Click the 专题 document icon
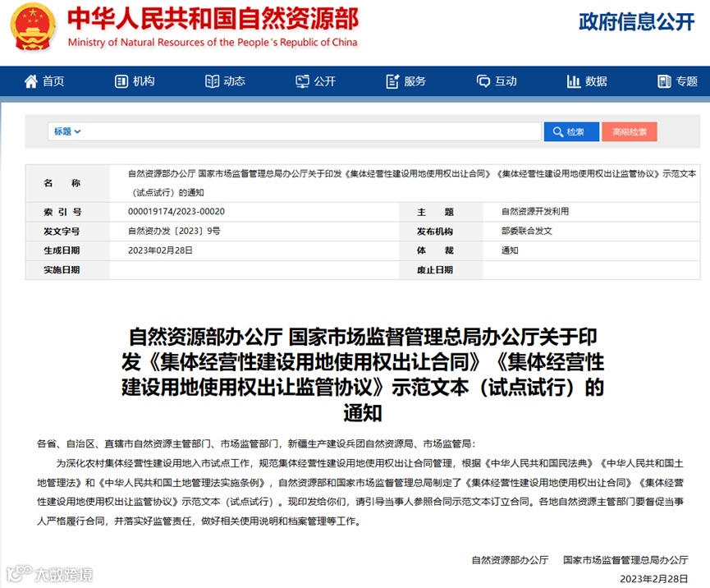 [664, 81]
